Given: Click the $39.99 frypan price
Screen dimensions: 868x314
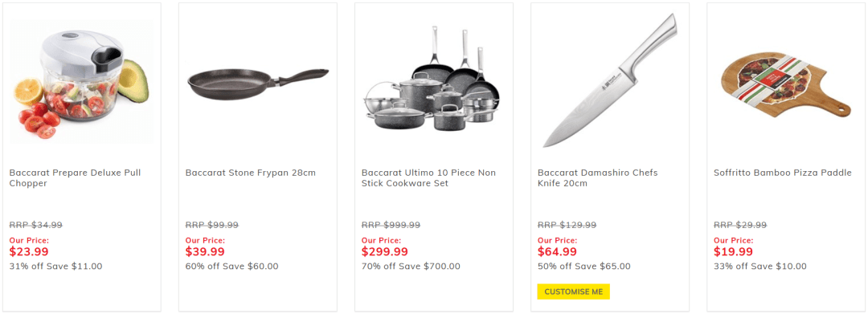Looking at the screenshot, I should pos(205,251).
